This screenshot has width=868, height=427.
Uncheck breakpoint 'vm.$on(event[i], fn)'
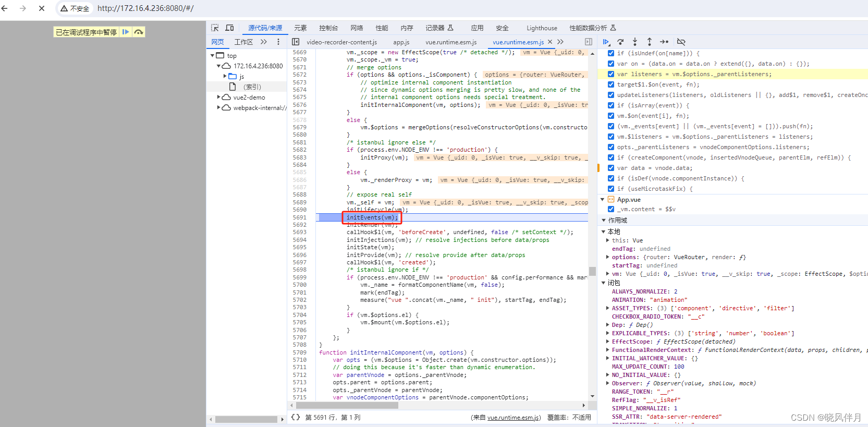pos(611,116)
